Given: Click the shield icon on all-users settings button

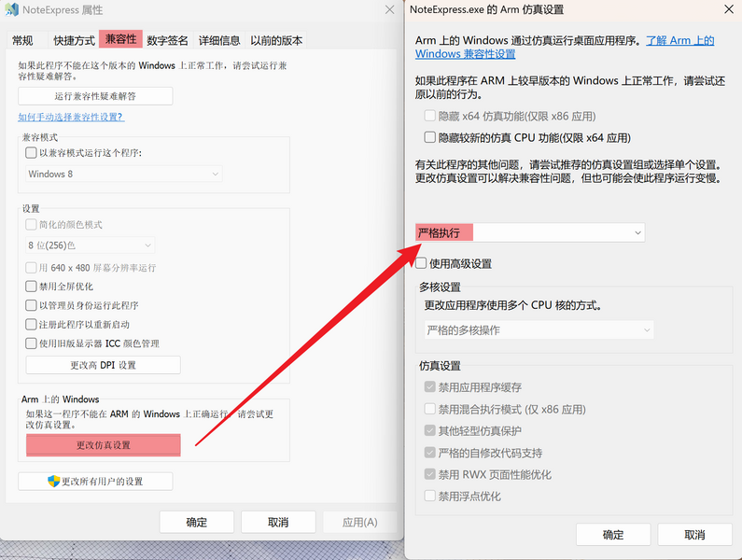Looking at the screenshot, I should pos(54,481).
